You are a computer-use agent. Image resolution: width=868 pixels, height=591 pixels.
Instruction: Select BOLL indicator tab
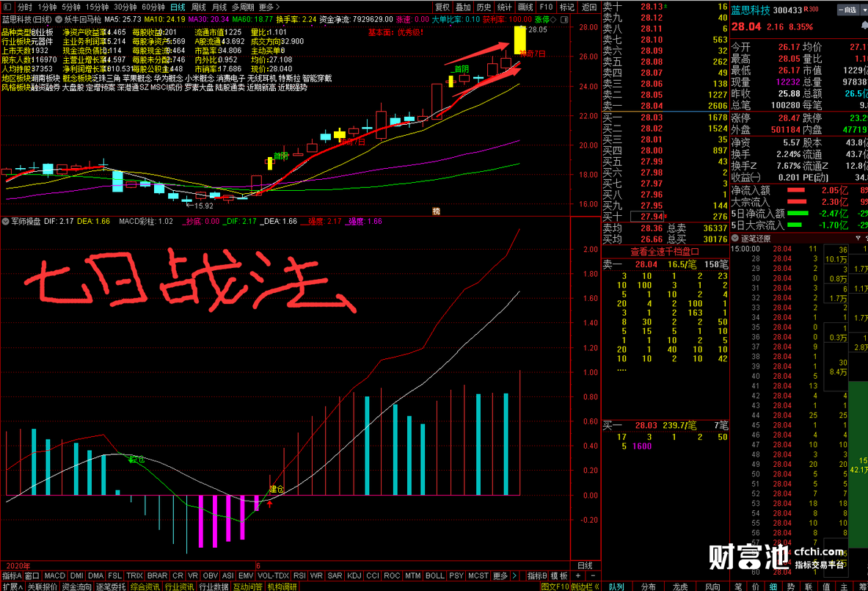tap(434, 576)
